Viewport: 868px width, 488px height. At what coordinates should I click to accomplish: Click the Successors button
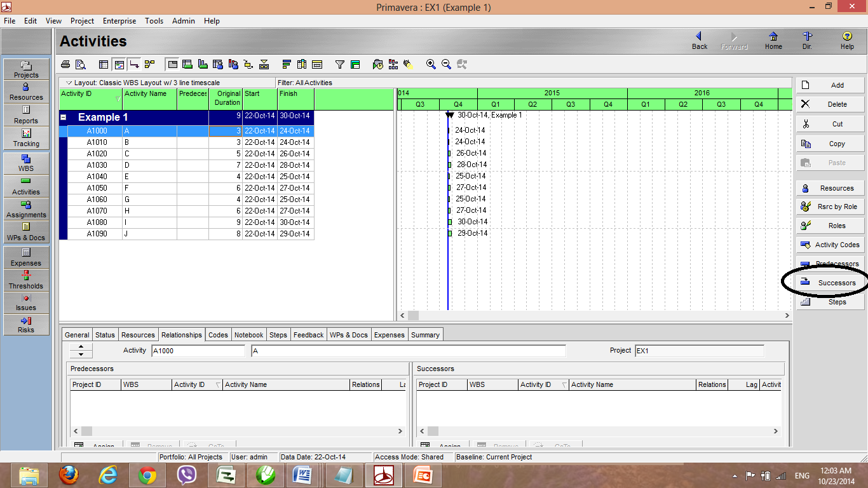coord(831,283)
